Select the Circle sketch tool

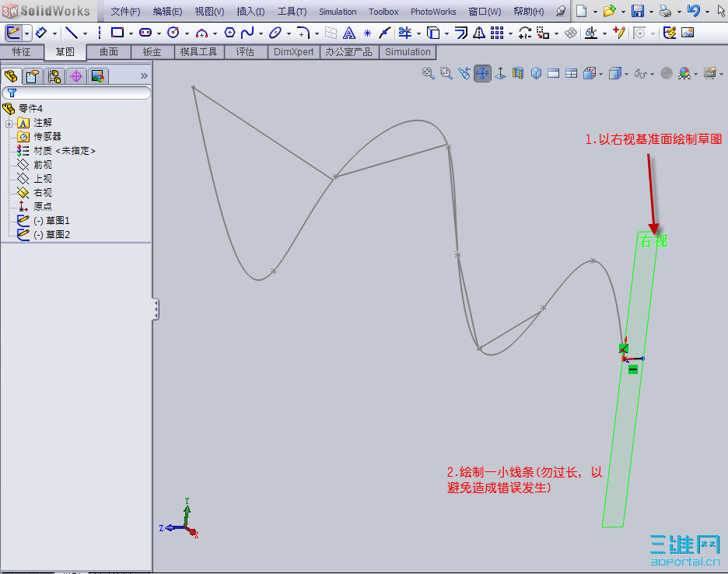coord(173,33)
